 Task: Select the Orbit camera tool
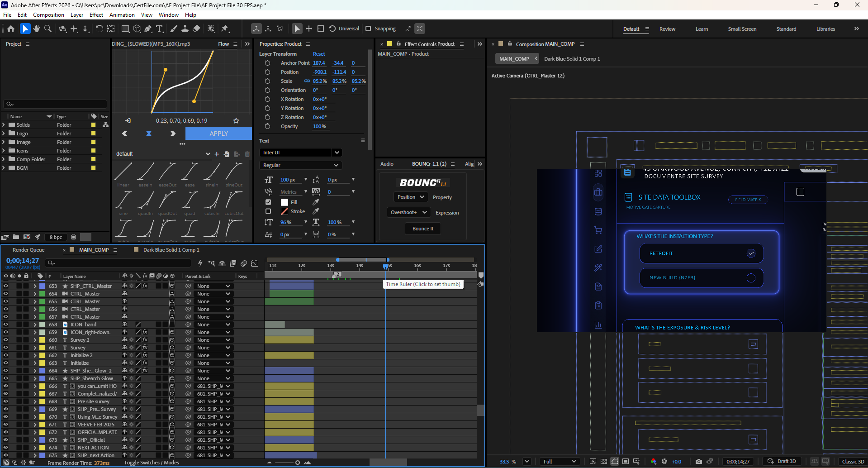(62, 29)
